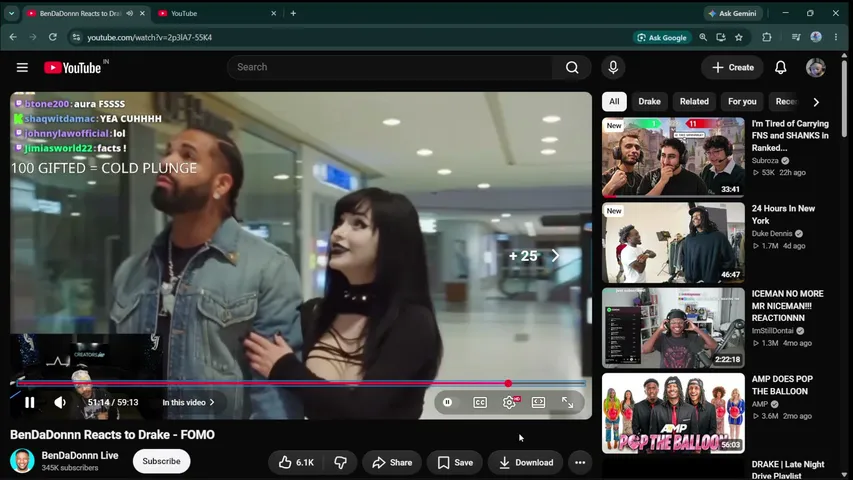The image size is (853, 480).
Task: Open BenDaDonnn Live channel avatar
Action: pyautogui.click(x=22, y=461)
